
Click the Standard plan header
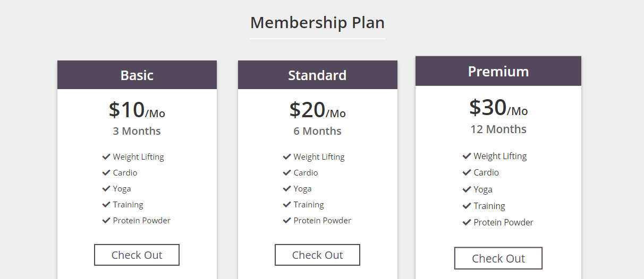tap(317, 75)
